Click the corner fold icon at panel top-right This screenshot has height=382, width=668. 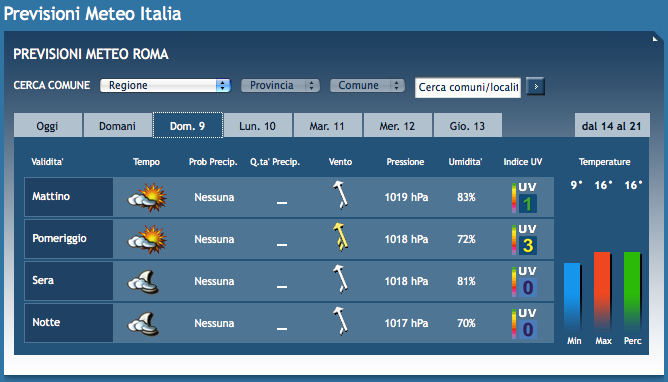(655, 39)
